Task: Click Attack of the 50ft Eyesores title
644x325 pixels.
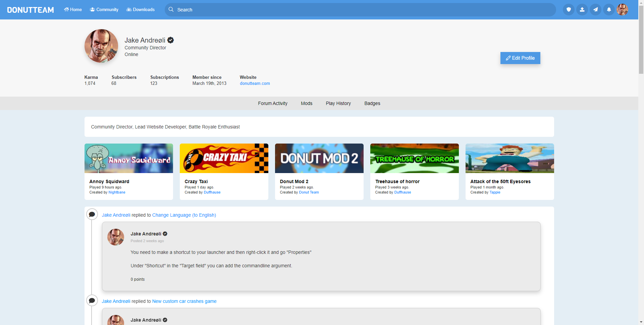Action: (500, 181)
